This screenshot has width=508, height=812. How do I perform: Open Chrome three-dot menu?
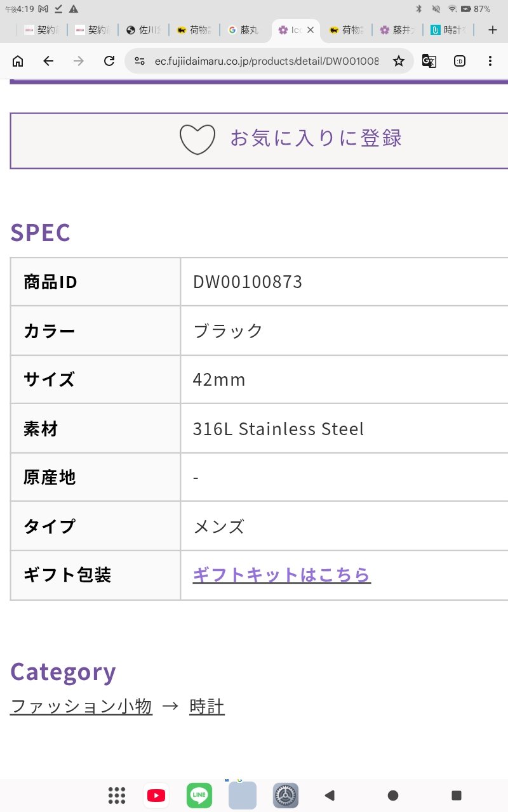[x=490, y=61]
